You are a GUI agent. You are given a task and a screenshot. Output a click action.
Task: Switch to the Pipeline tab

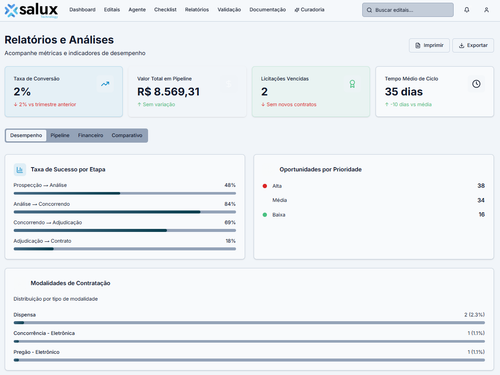(60, 135)
